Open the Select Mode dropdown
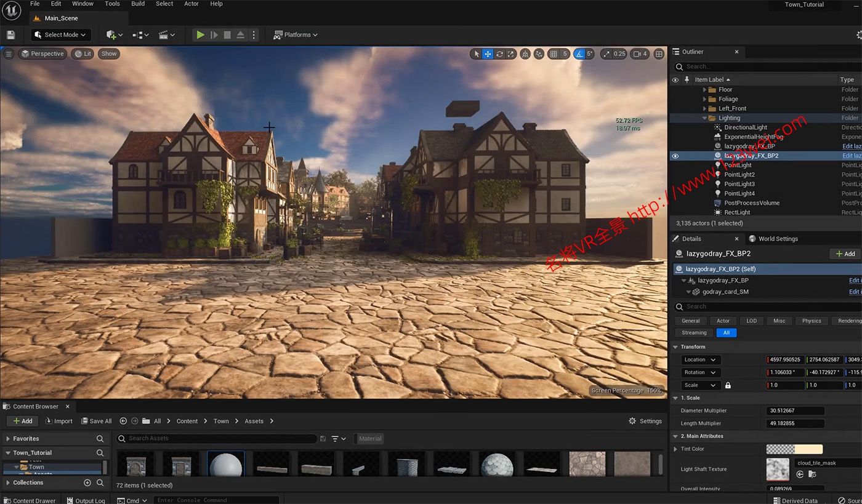The width and height of the screenshot is (862, 504). [x=61, y=35]
